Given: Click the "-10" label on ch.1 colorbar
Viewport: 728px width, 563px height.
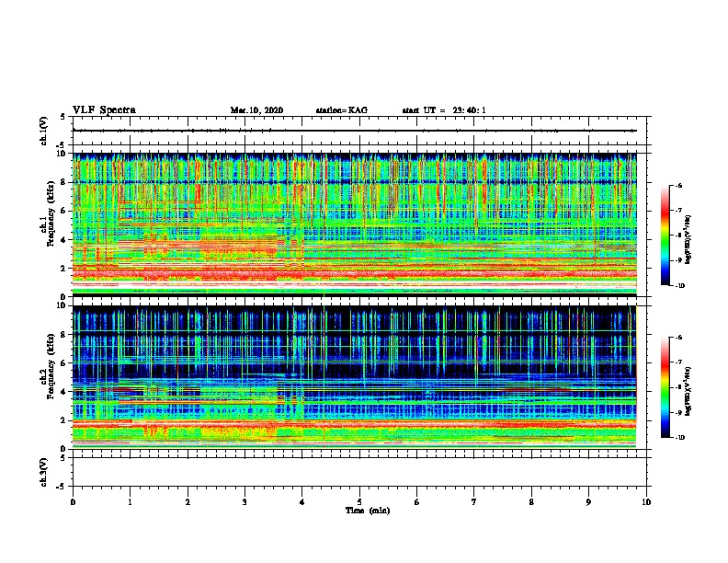Looking at the screenshot, I should pos(679,286).
